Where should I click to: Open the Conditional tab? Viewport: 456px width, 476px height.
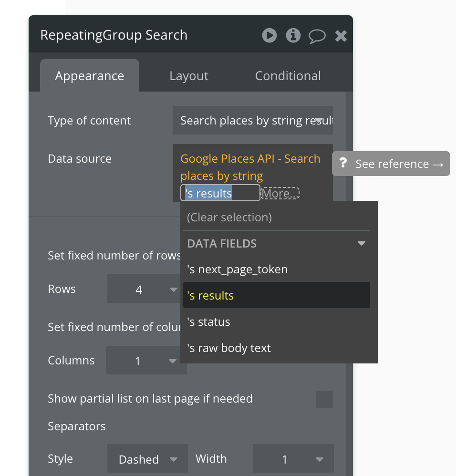click(x=288, y=76)
